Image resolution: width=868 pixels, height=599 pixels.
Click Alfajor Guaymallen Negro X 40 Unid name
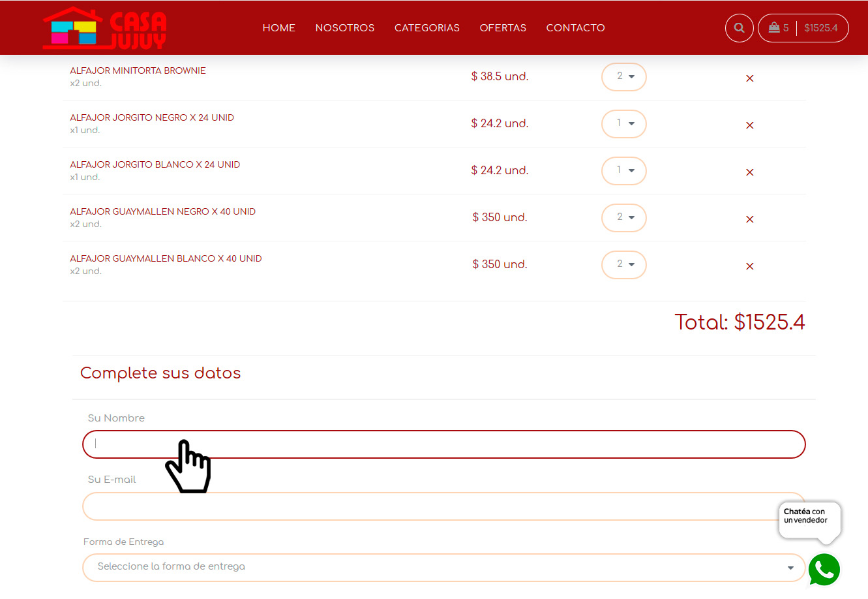pyautogui.click(x=163, y=211)
